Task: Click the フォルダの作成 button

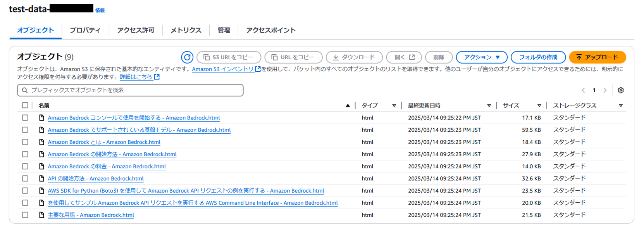Action: tap(538, 57)
